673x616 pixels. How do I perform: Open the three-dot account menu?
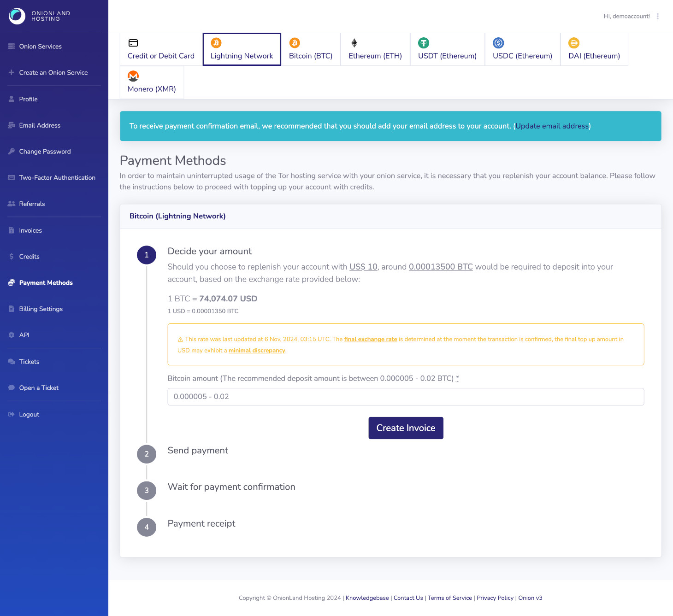point(658,16)
